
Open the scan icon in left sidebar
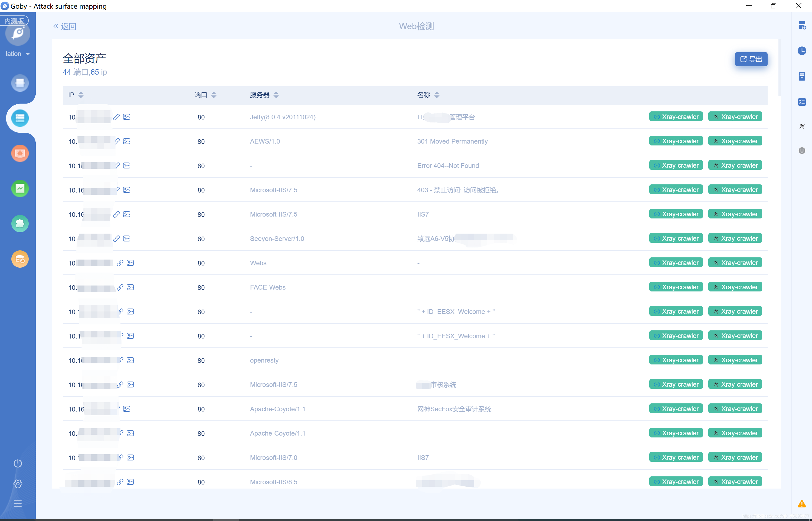click(20, 83)
